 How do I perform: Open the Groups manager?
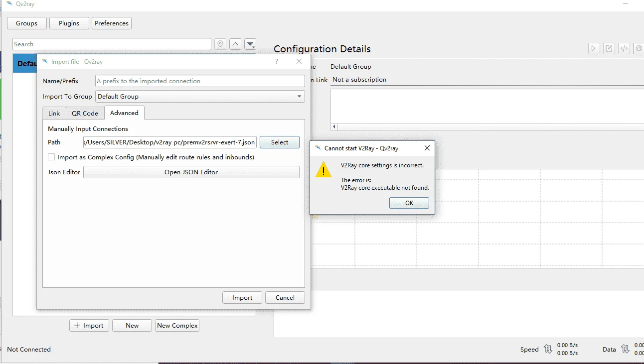[x=26, y=23]
